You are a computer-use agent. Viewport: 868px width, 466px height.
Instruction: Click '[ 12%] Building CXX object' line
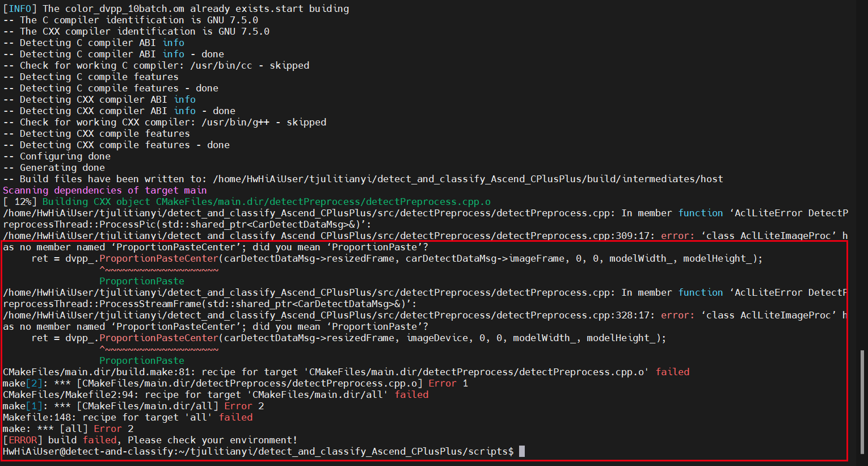tap(247, 201)
